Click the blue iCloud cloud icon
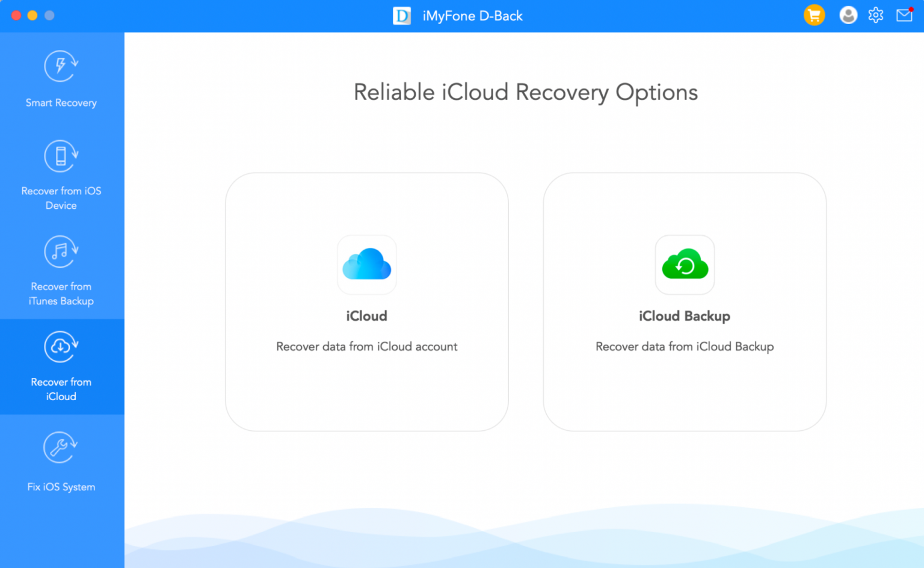 click(367, 265)
